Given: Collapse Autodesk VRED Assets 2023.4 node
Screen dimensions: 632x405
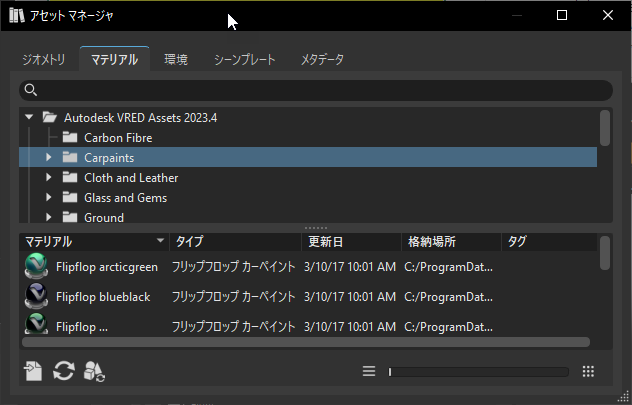Looking at the screenshot, I should 29,117.
